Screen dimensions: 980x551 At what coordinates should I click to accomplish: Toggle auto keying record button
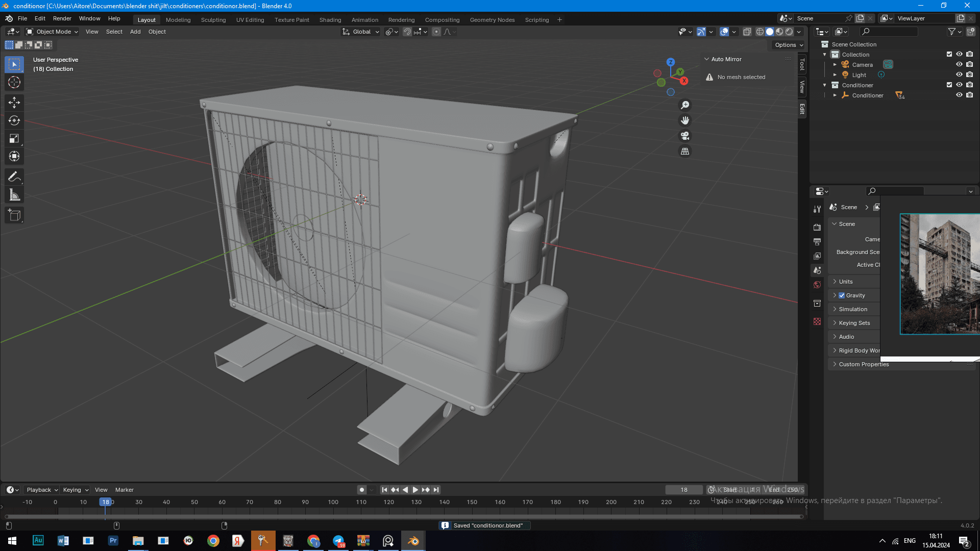pos(362,490)
